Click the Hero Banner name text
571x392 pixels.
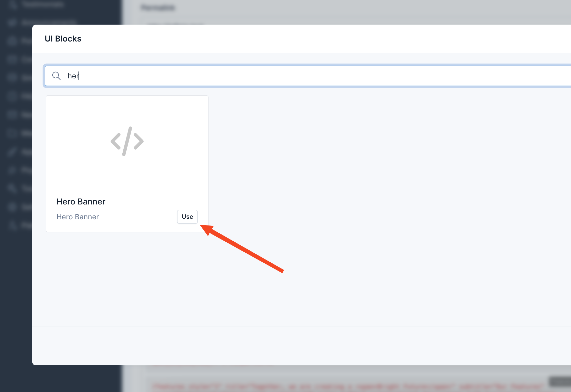[x=81, y=201]
